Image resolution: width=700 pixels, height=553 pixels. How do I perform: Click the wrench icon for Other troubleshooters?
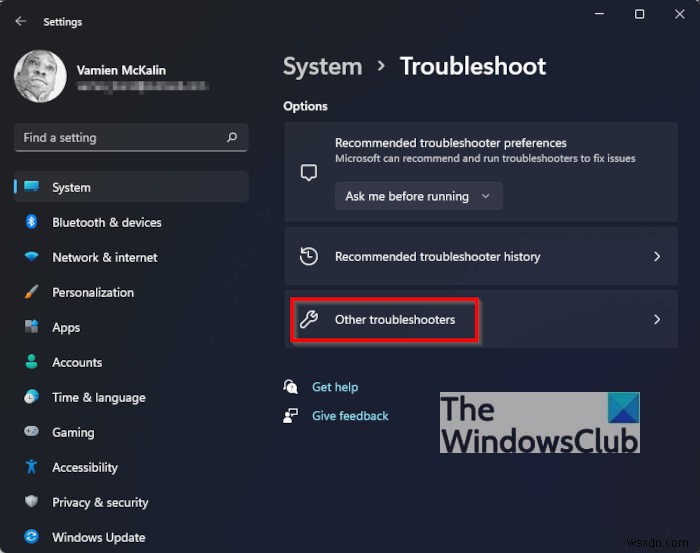pyautogui.click(x=309, y=320)
